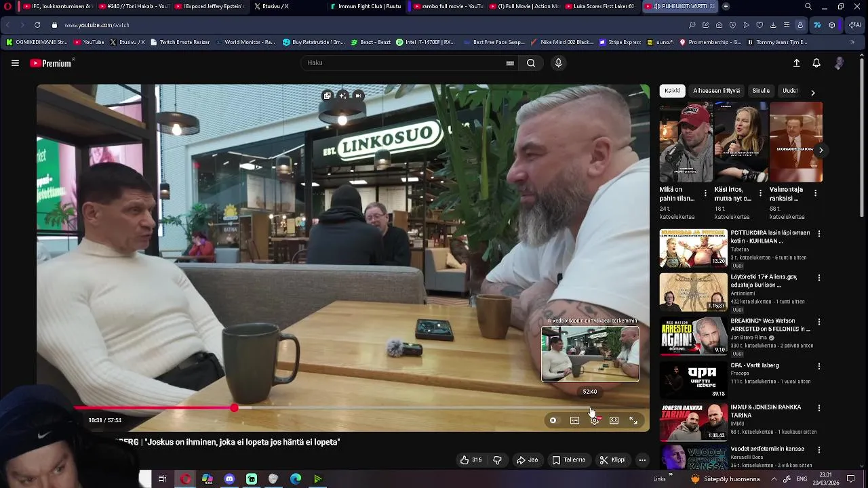
Task: Switch the player to theater mode
Action: click(614, 421)
